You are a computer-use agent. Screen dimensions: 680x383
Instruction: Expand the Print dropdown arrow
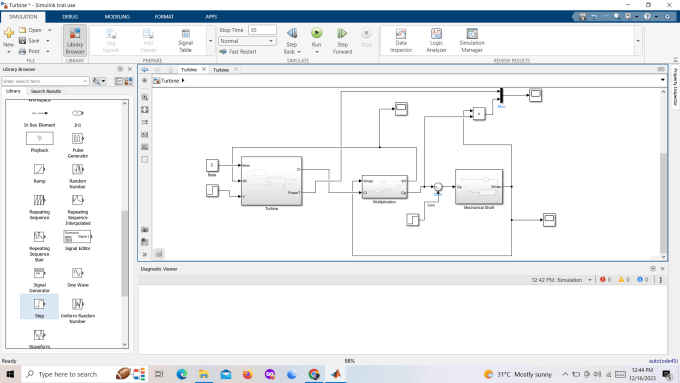(48, 51)
